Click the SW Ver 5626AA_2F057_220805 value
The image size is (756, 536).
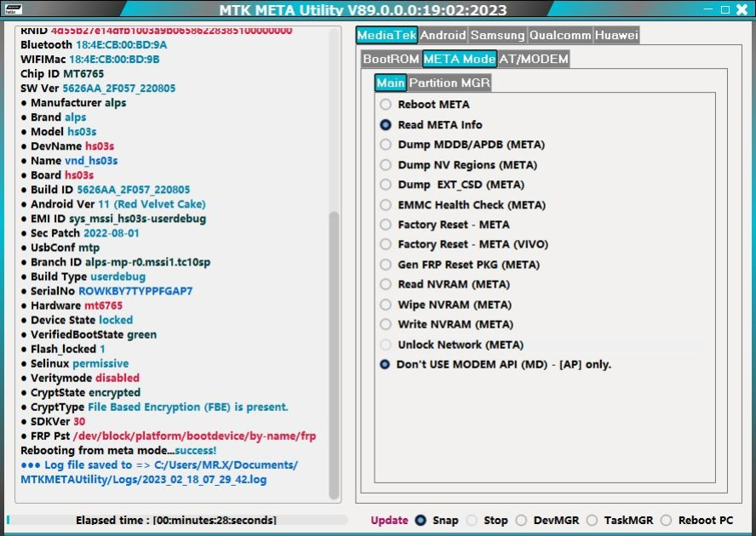coord(119,88)
